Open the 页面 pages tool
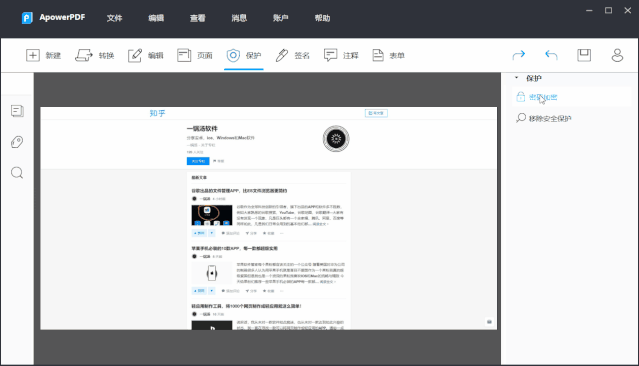639x366 pixels. (195, 55)
